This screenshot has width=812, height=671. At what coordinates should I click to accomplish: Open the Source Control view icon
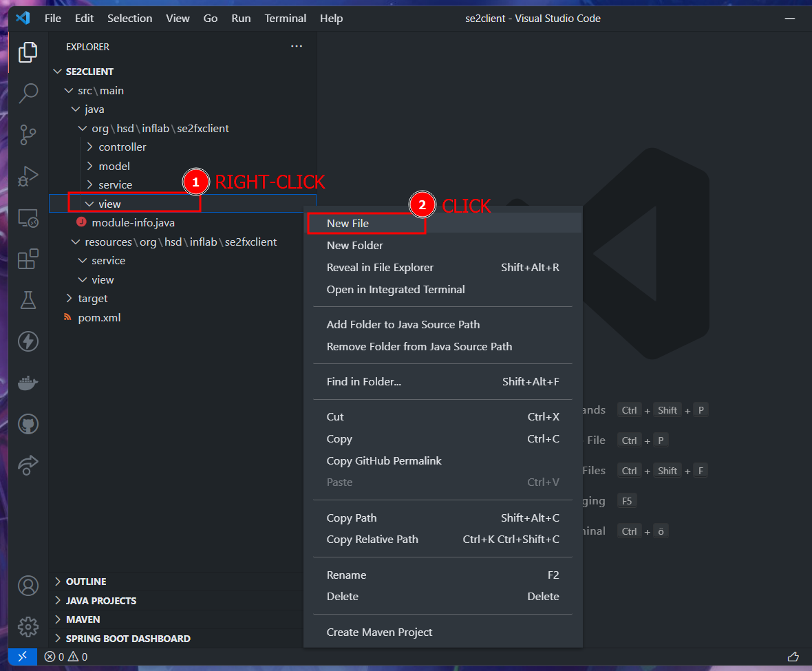[x=28, y=135]
